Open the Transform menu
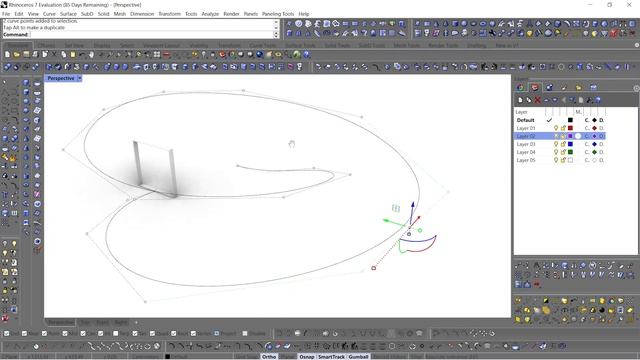Screen dimensions: 640x360 pos(169,14)
